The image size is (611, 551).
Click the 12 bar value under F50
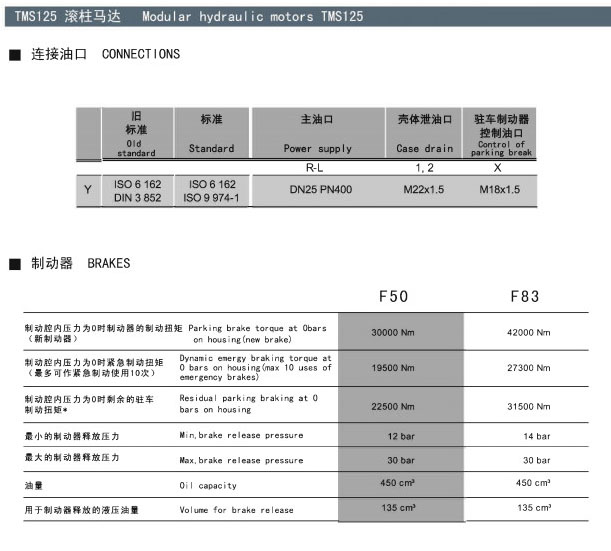click(400, 436)
